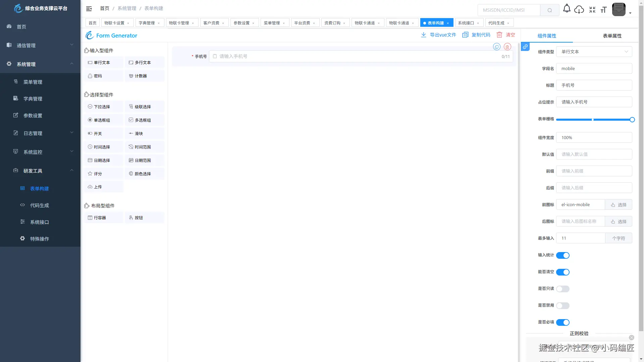
Task: Disable the 是否必填 switch
Action: point(562,322)
